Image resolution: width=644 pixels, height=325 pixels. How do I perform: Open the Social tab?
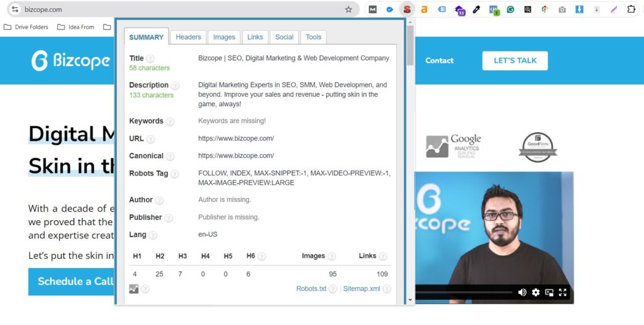point(284,37)
